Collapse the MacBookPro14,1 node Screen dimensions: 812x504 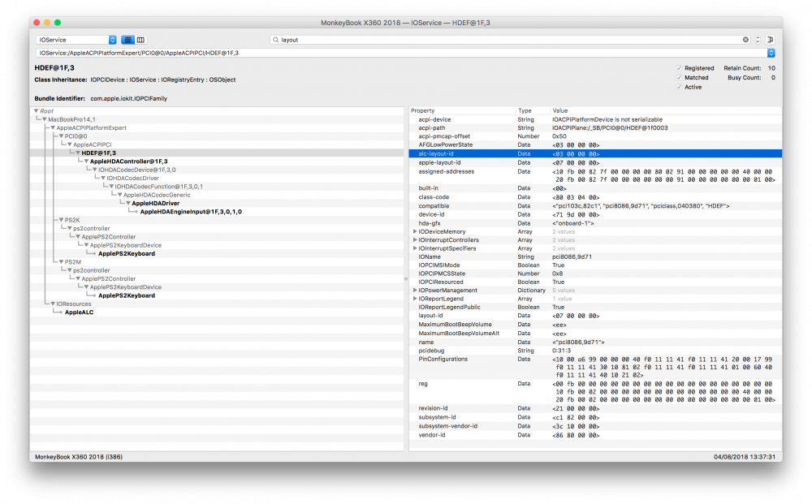45,119
